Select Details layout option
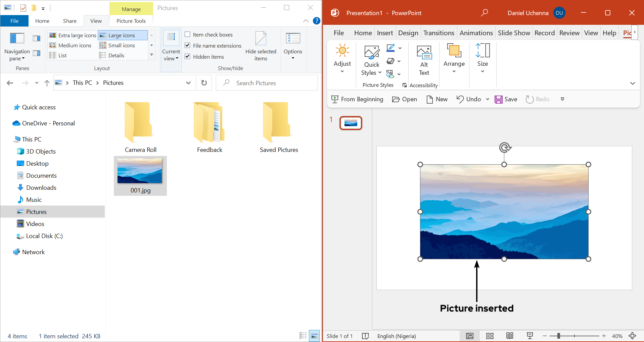 point(116,55)
